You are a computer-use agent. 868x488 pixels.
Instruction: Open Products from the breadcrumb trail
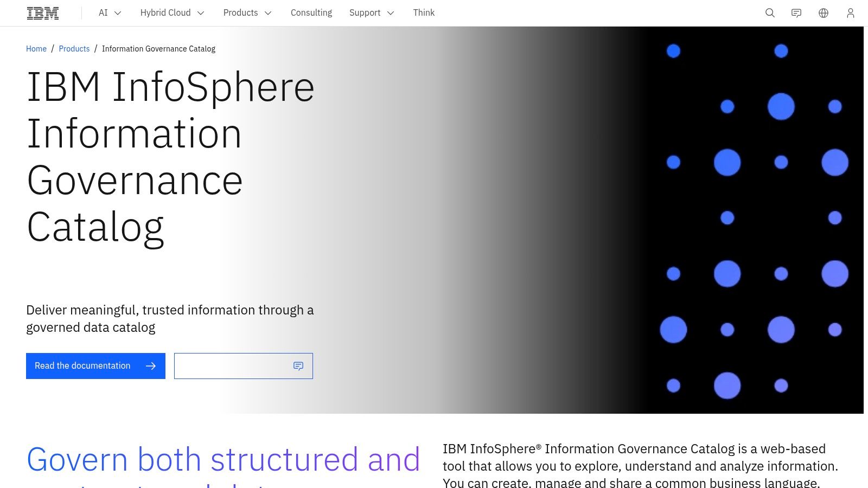[74, 48]
